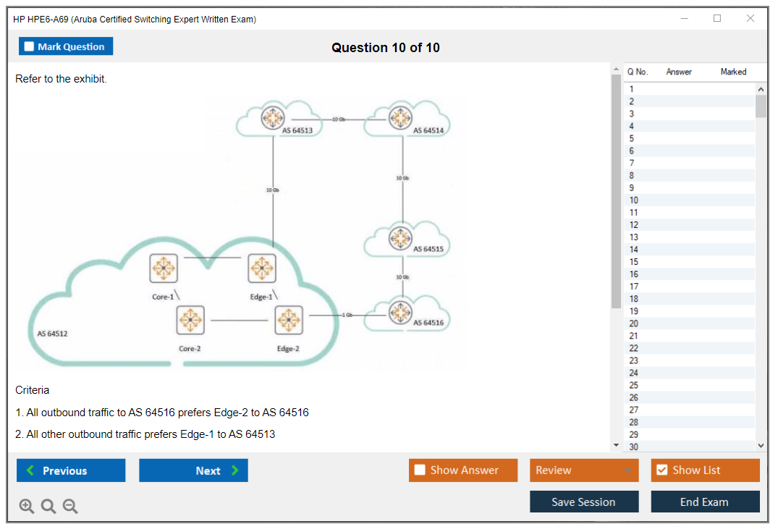This screenshot has height=532, width=778.
Task: Click the Edge-1 switch icon in exhibit
Action: [261, 269]
